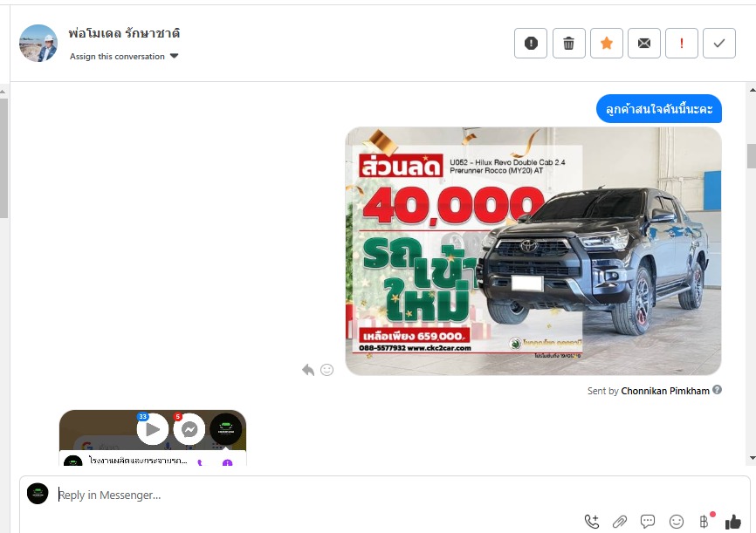Toggle the orange star follow-up button
Screen dimensions: 756x533
point(607,44)
